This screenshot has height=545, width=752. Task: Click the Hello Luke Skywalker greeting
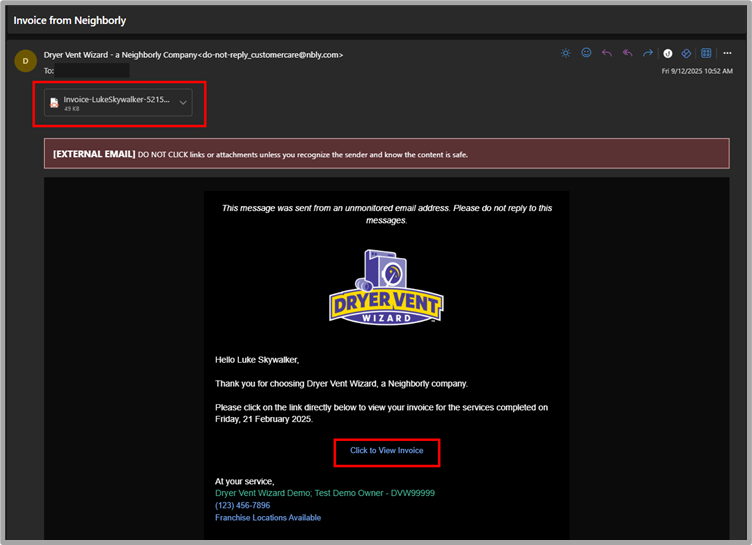point(257,360)
